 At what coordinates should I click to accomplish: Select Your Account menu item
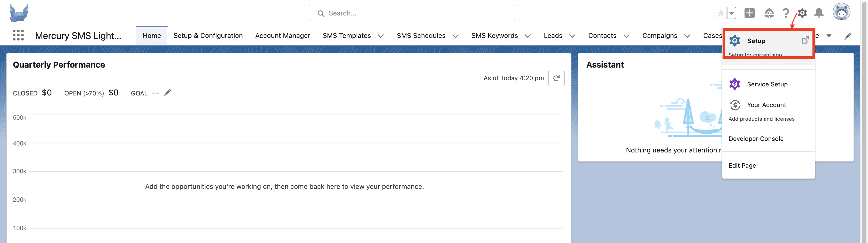(768, 110)
